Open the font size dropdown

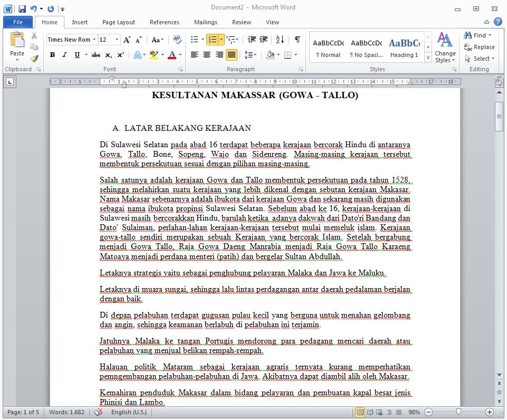point(117,40)
